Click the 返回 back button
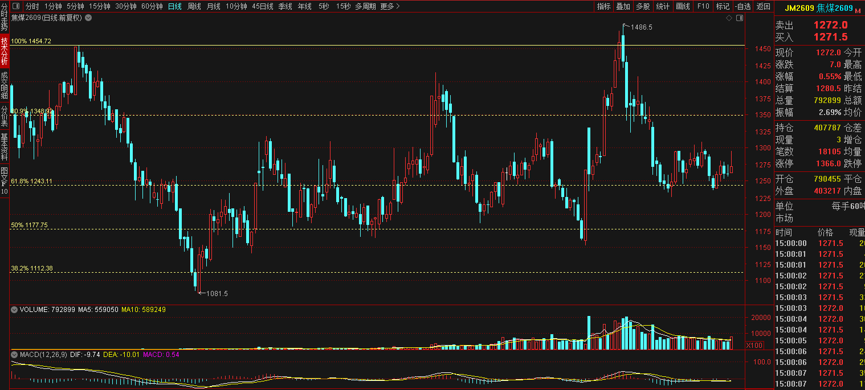 click(763, 7)
